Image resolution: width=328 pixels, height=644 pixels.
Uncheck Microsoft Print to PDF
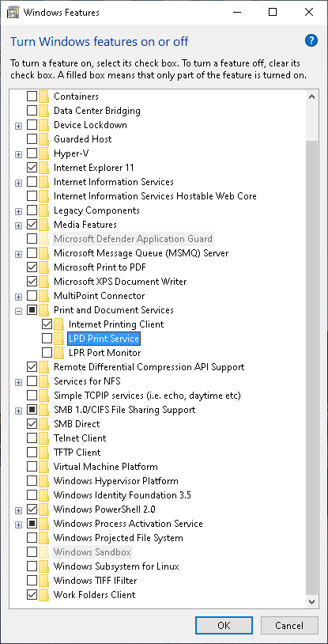pos(32,267)
